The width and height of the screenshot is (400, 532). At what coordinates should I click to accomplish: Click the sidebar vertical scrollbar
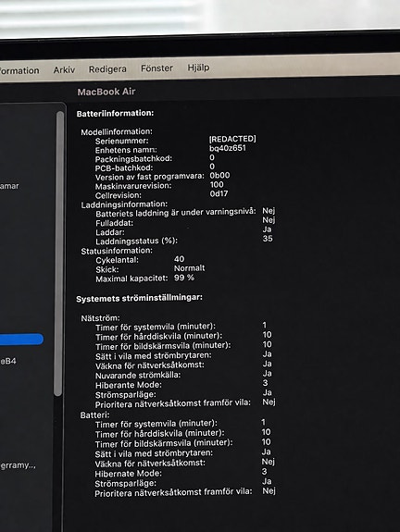(59, 253)
